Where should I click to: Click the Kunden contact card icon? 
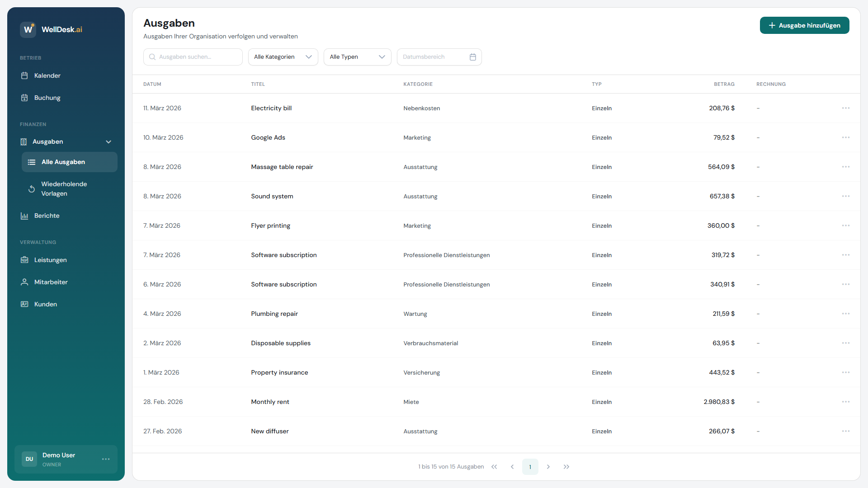[24, 304]
